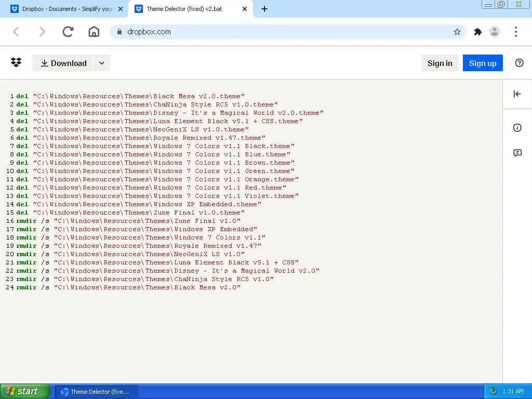Expand the Download options dropdown arrow
Viewport: 532px width, 399px height.
pos(101,63)
